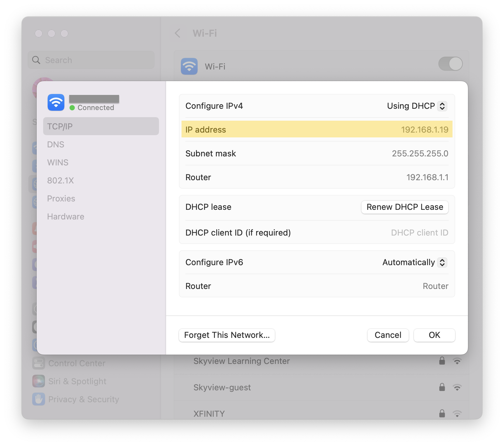Click the Control Center icon
Screen dimensions: 504x446
pos(39,363)
